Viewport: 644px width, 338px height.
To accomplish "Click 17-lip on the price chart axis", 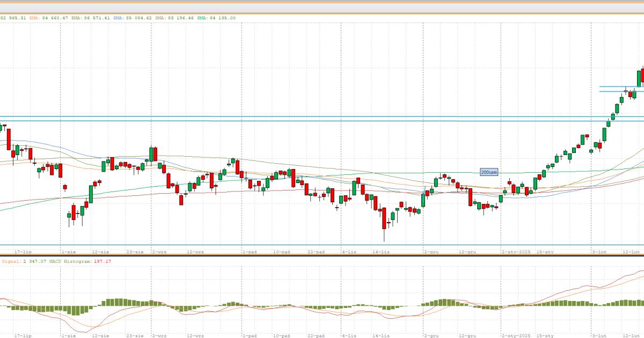I will [x=24, y=251].
